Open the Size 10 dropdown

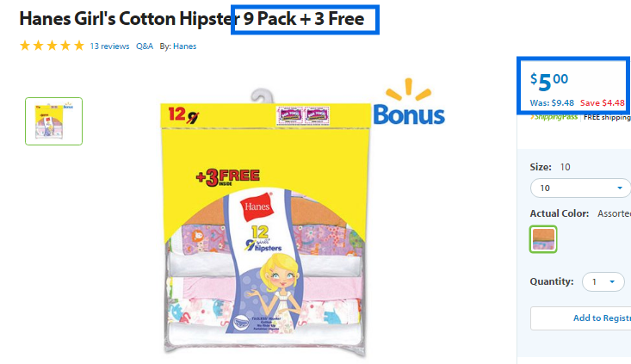tap(580, 188)
